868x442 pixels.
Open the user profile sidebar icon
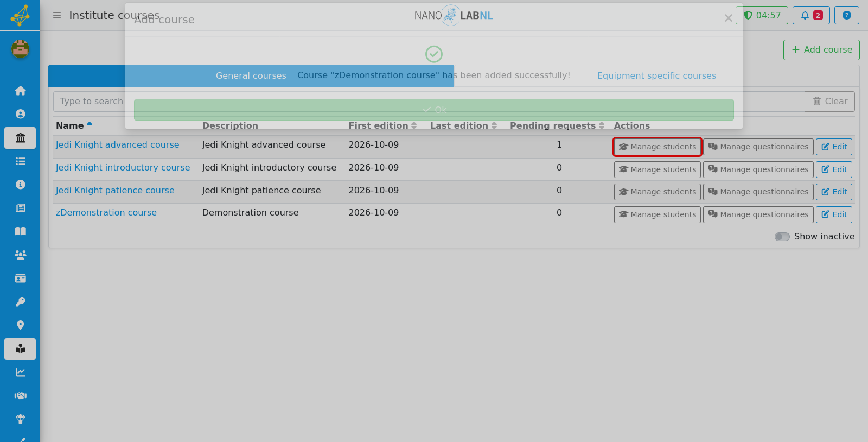click(x=20, y=114)
